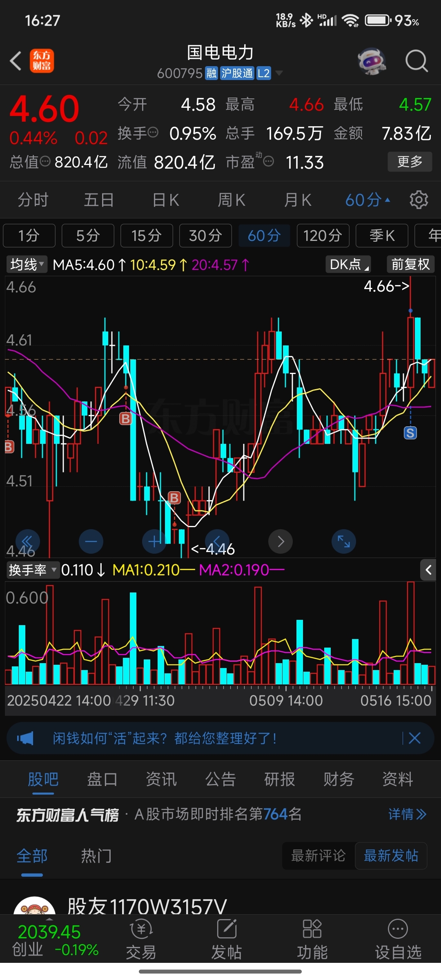Tap the 融 margin trading tag
The height and width of the screenshot is (980, 441).
(211, 73)
